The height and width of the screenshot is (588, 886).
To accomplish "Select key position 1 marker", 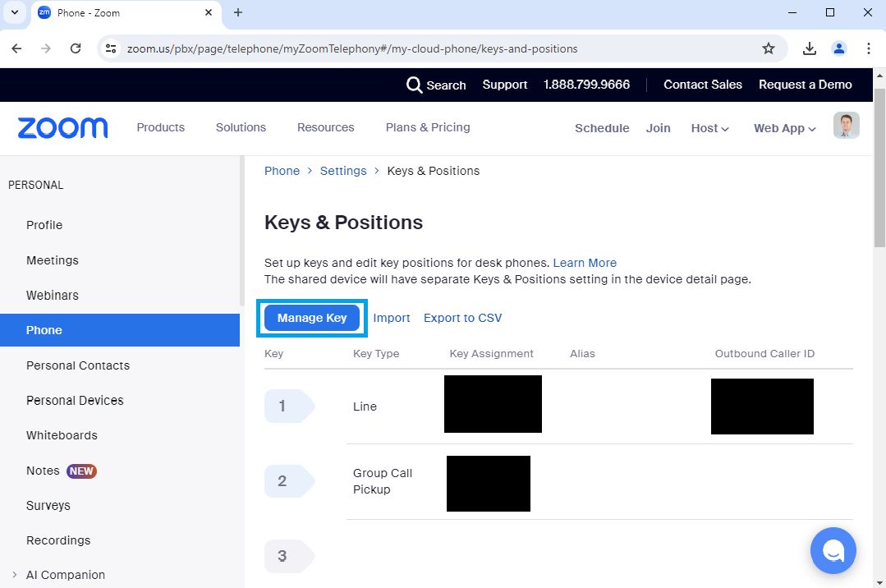I will tap(289, 406).
